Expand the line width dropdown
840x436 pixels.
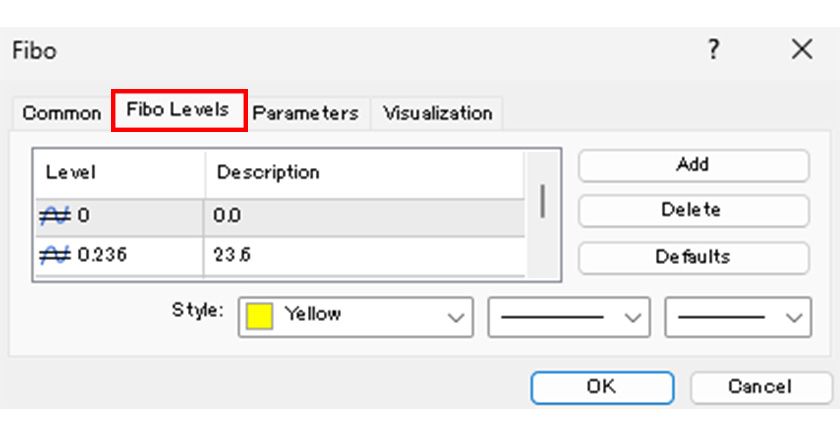pos(794,317)
